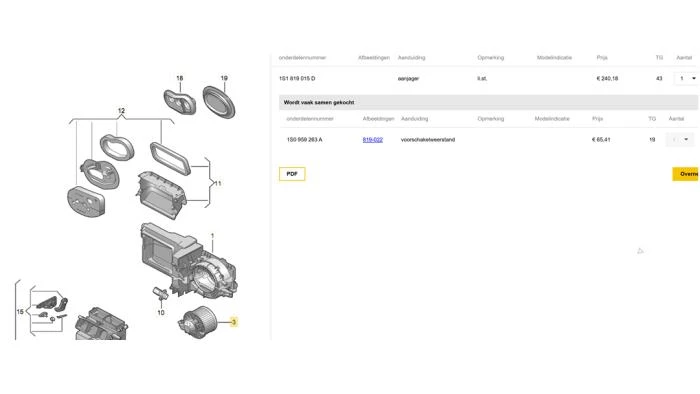
Task: Select the round grille part 19
Action: [x=219, y=102]
